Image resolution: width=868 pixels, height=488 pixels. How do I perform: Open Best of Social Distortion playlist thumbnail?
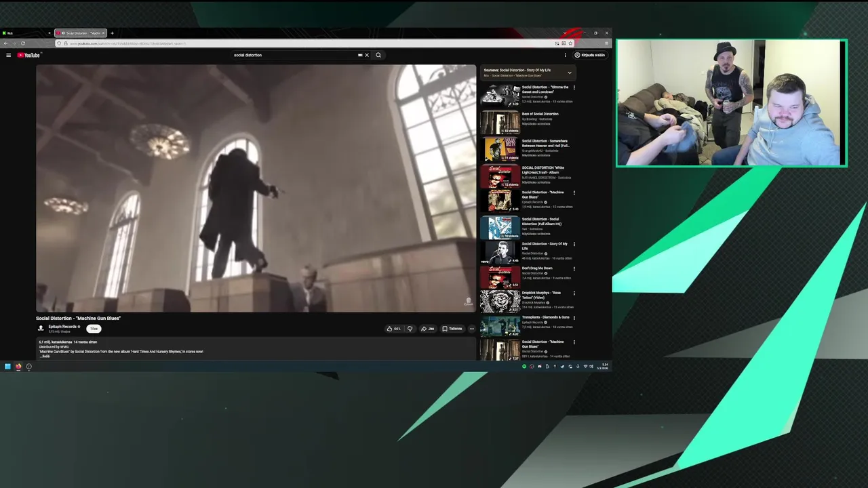[x=500, y=123]
